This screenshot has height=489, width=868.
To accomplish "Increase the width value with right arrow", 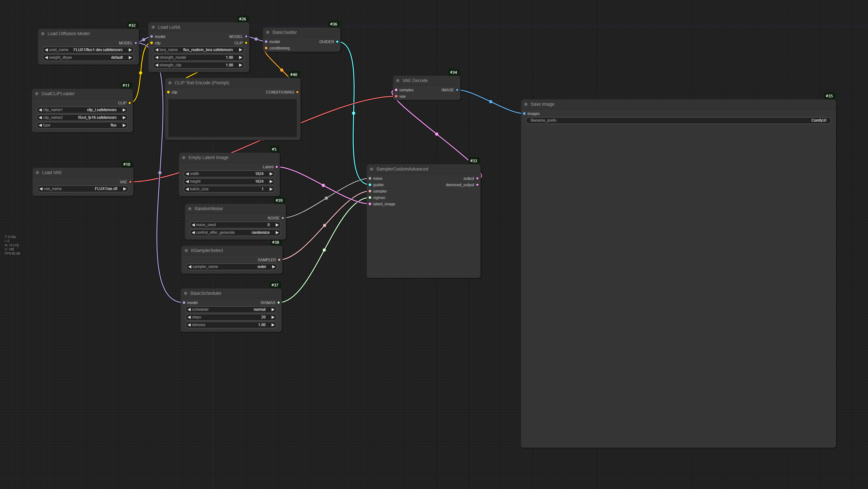I will (x=271, y=174).
